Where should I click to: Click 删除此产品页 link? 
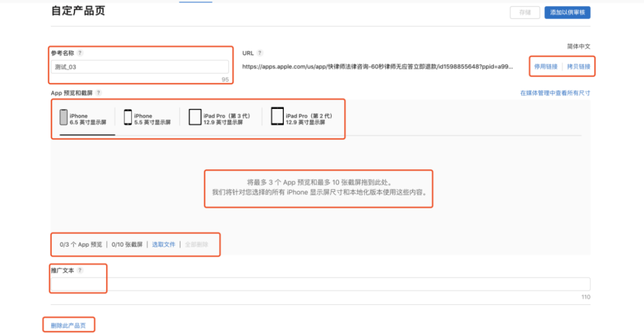click(x=68, y=326)
